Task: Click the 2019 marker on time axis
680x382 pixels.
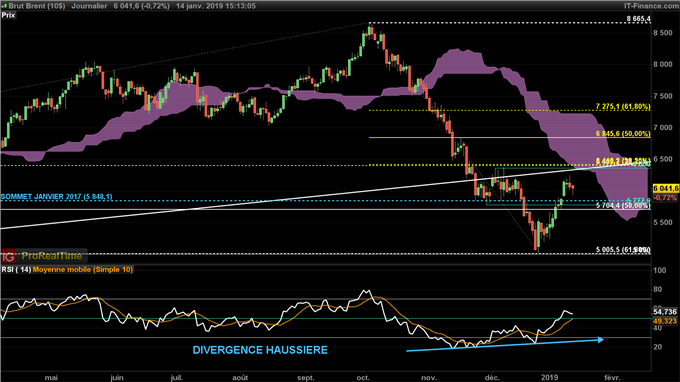Action: (x=549, y=378)
